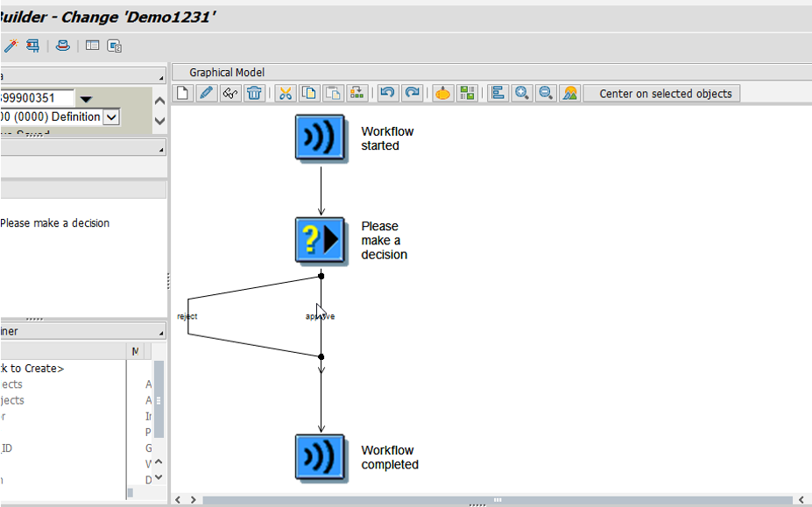
Task: Copy the selected workflow step
Action: pos(308,93)
